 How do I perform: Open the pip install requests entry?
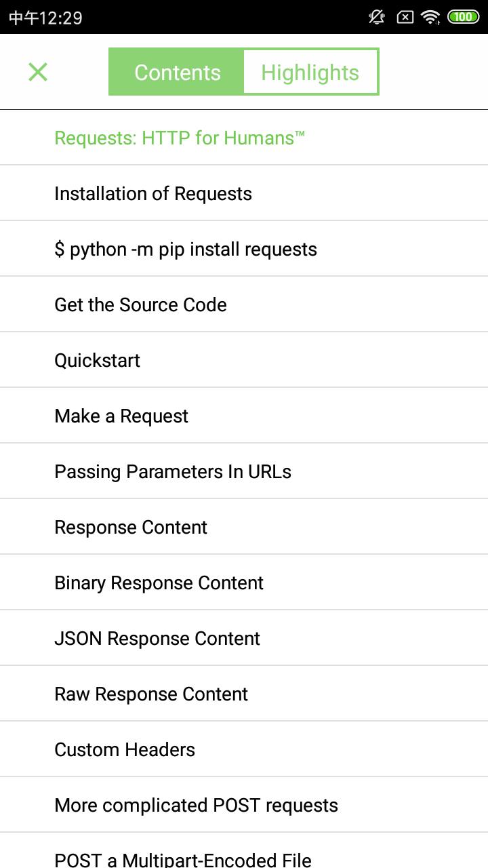click(x=244, y=249)
